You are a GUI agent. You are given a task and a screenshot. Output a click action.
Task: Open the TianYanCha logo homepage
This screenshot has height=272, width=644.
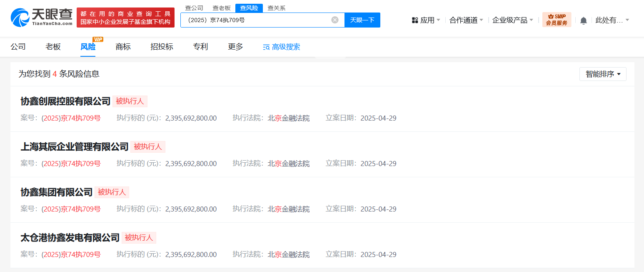coord(41,17)
